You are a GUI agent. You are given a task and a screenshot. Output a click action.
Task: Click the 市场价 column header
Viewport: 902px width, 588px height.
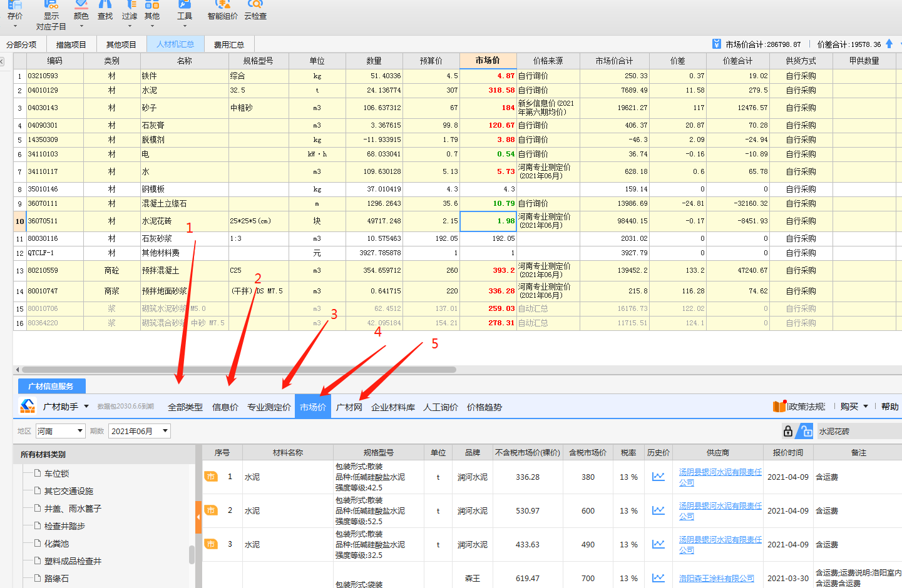(488, 61)
